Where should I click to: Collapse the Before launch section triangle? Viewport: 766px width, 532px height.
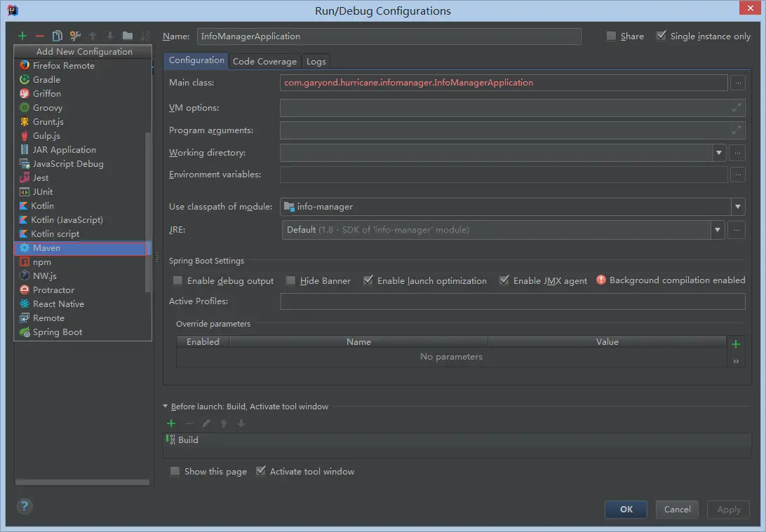tap(165, 406)
